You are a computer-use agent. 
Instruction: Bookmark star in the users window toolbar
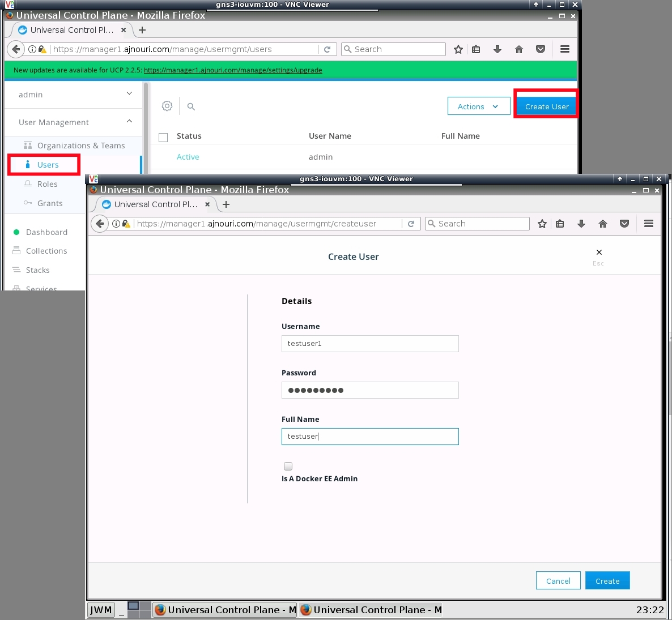458,49
